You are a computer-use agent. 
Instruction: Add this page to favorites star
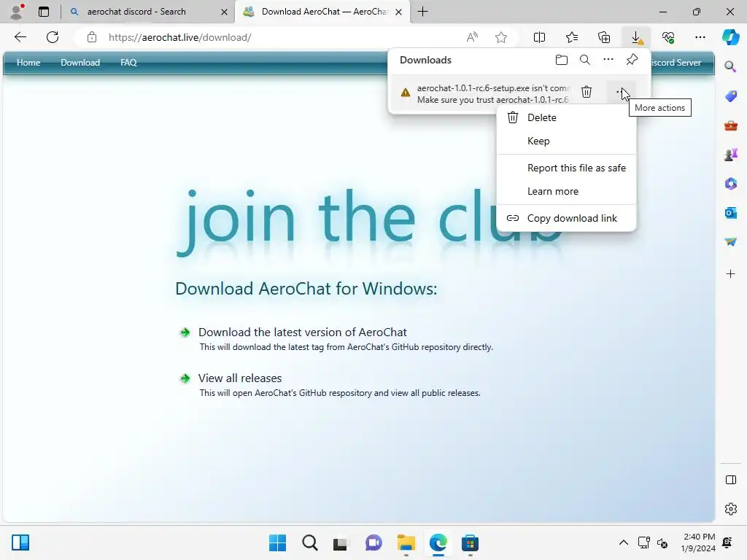pyautogui.click(x=500, y=37)
